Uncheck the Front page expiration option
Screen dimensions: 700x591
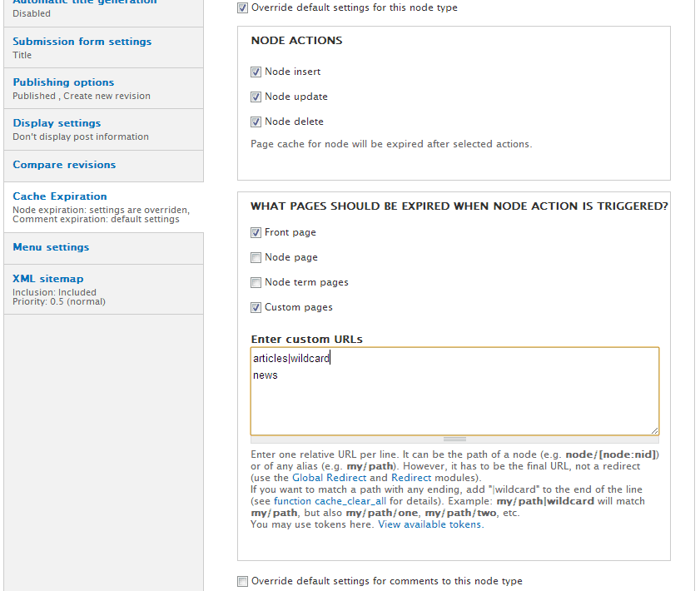(256, 233)
